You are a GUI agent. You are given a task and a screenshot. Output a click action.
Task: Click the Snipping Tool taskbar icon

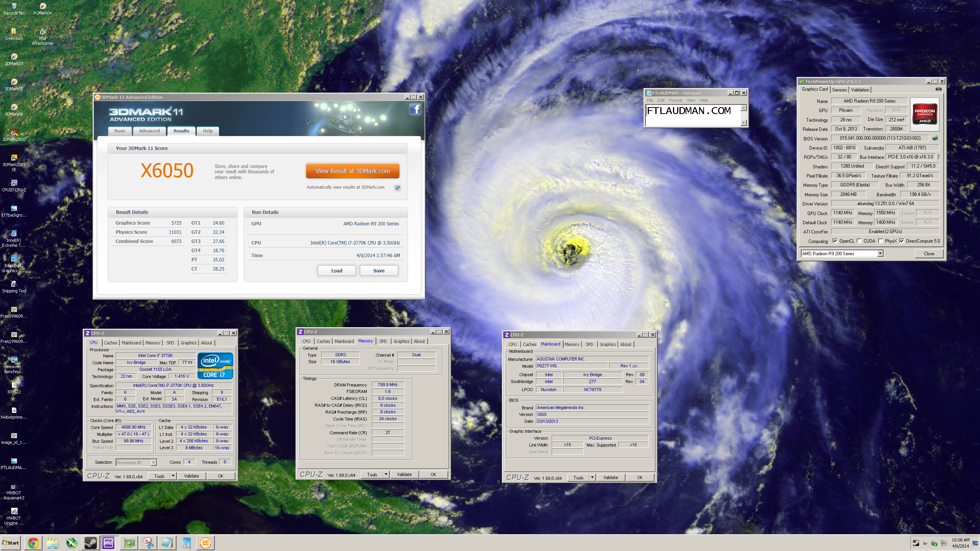click(x=148, y=543)
